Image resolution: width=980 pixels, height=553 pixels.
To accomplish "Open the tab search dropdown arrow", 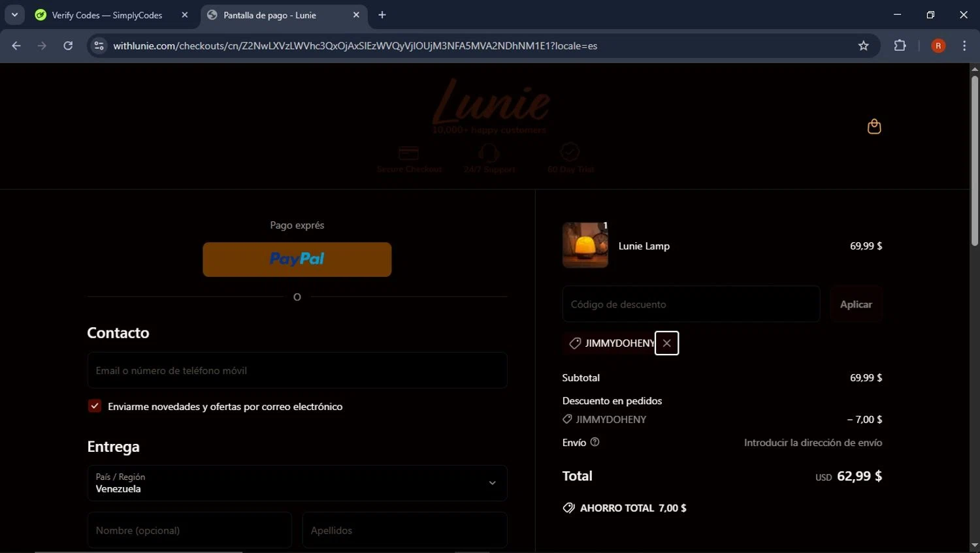I will point(14,15).
